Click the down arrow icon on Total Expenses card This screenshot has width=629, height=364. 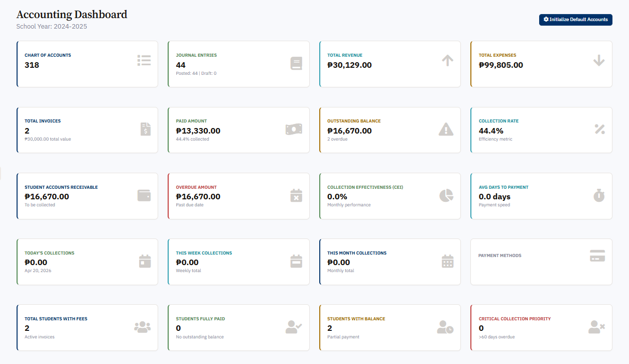(599, 60)
